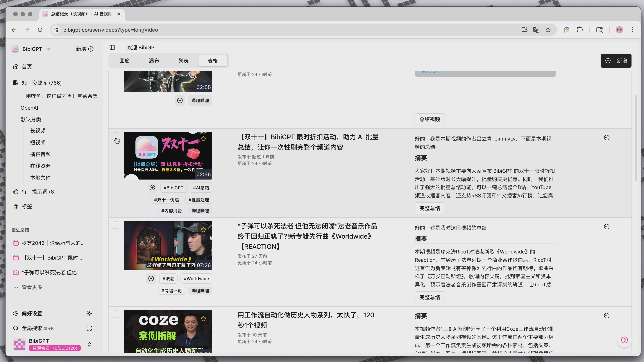Open the help question-mark icon bottom right
644x362 pixels.
click(624, 340)
